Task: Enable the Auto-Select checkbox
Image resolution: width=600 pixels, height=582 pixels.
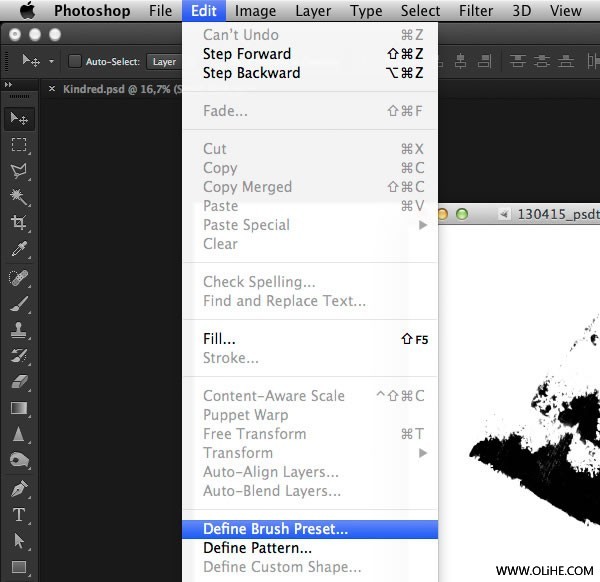Action: 75,61
